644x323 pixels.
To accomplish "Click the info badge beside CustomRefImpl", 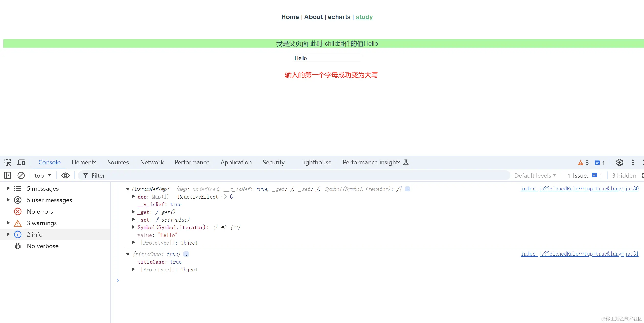I will pyautogui.click(x=408, y=189).
